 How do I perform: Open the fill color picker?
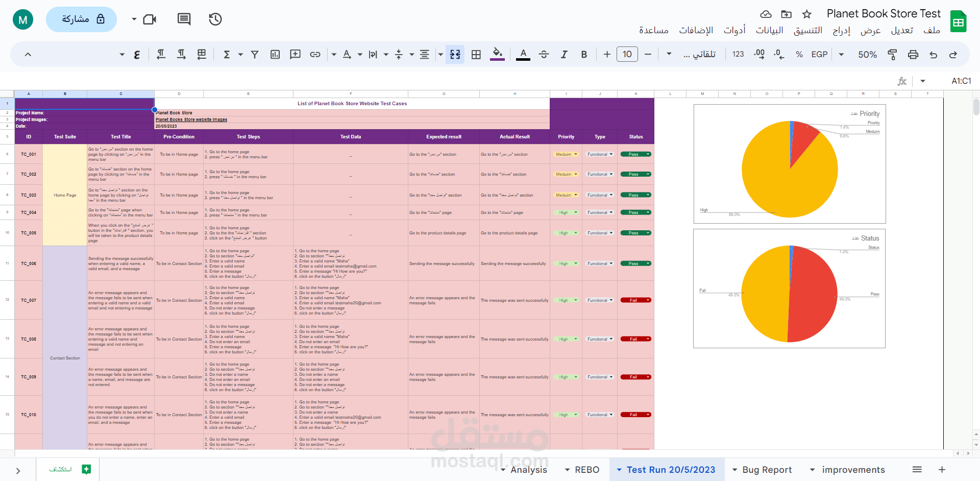click(498, 54)
